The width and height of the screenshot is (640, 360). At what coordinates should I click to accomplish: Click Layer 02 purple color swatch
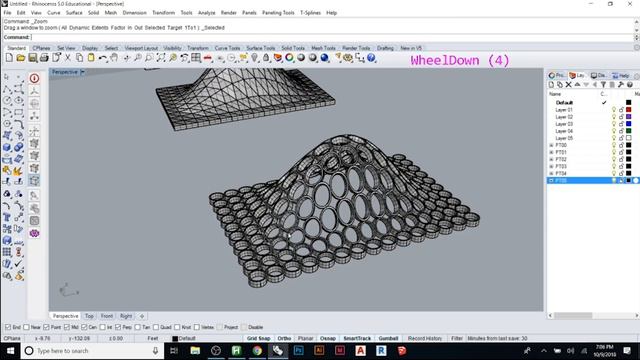coord(629,117)
